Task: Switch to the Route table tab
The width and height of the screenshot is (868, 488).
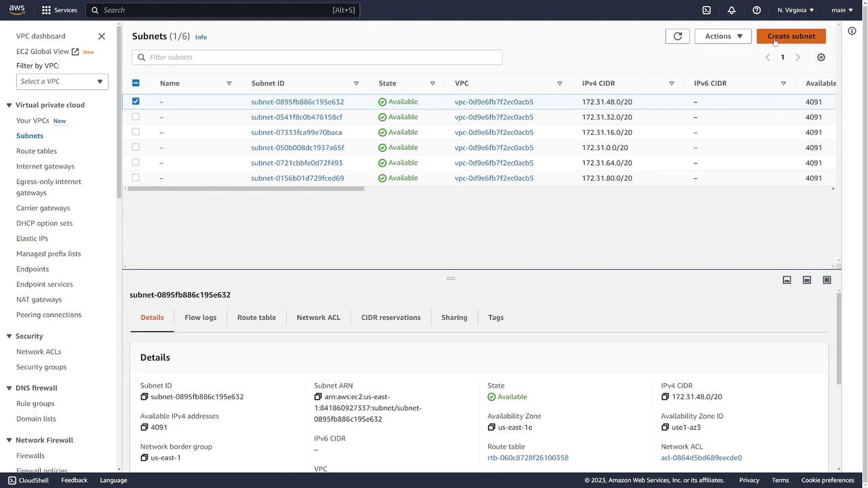Action: [x=256, y=318]
